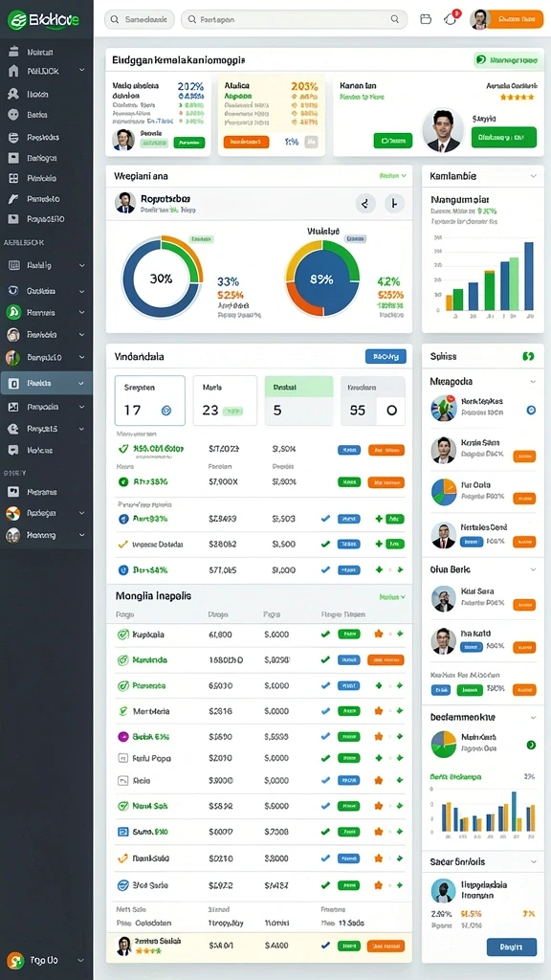Image resolution: width=551 pixels, height=980 pixels.
Task: Toggle the green circle in the Declammenkite pie row
Action: (531, 745)
